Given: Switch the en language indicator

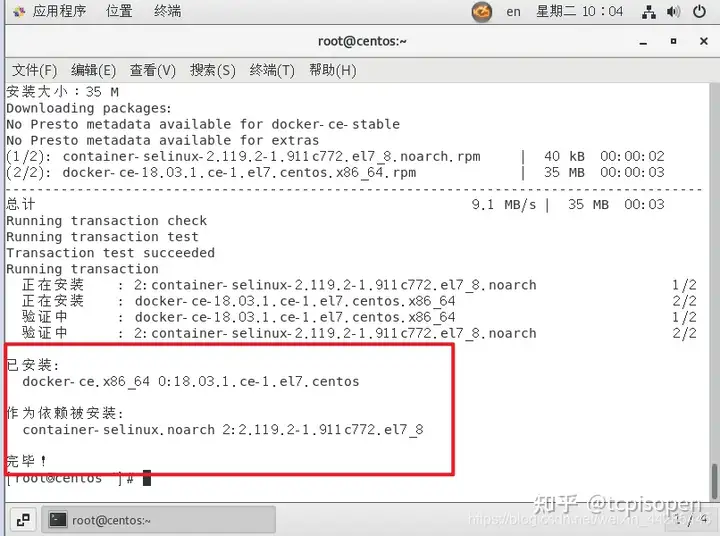Looking at the screenshot, I should pyautogui.click(x=513, y=11).
